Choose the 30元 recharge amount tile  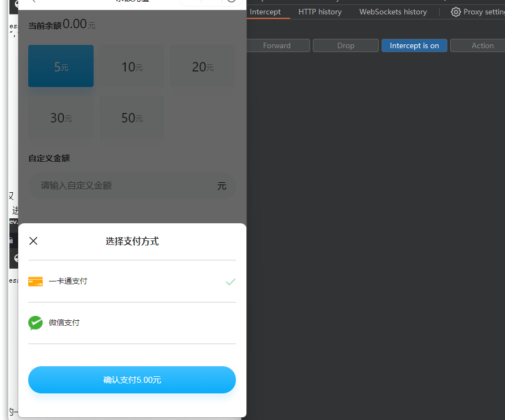pos(61,118)
